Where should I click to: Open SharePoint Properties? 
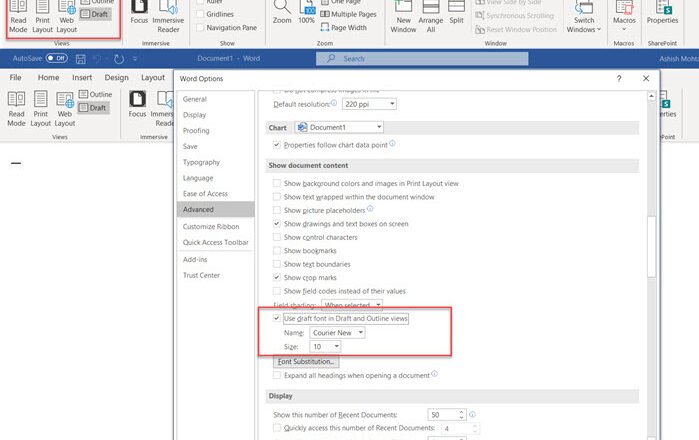coord(662,12)
